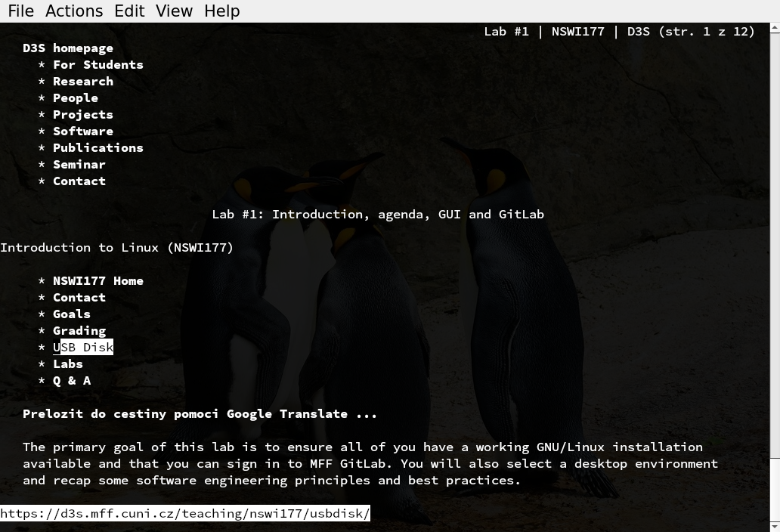Click paragraph starting 'The primary goal of this lab'
Viewport: 780px width, 532px height.
click(x=370, y=464)
